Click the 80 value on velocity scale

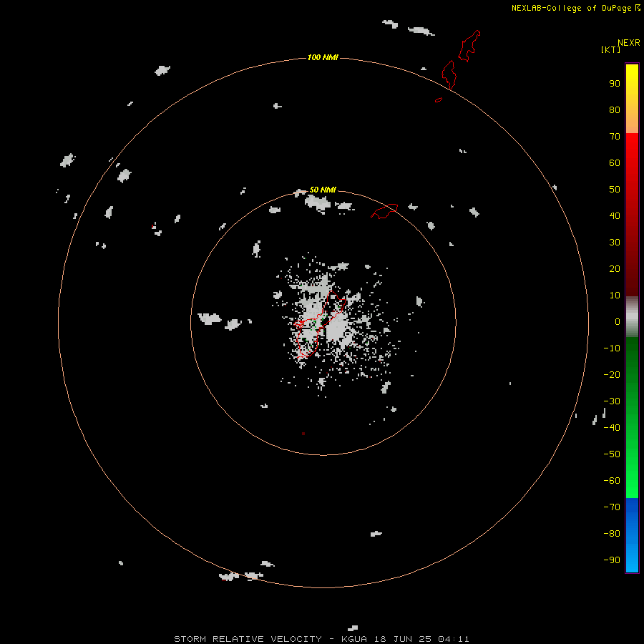615,109
